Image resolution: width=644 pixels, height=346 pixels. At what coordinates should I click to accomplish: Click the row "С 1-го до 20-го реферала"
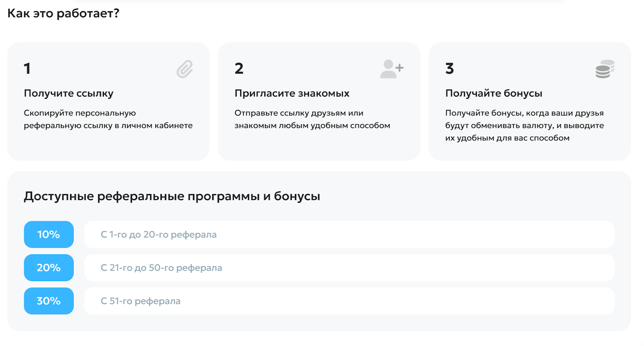[x=349, y=235]
